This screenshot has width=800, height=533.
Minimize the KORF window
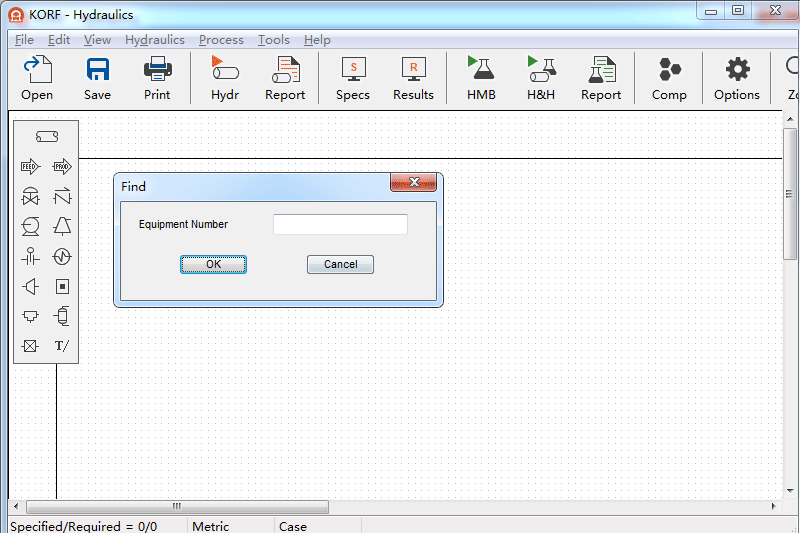point(711,11)
